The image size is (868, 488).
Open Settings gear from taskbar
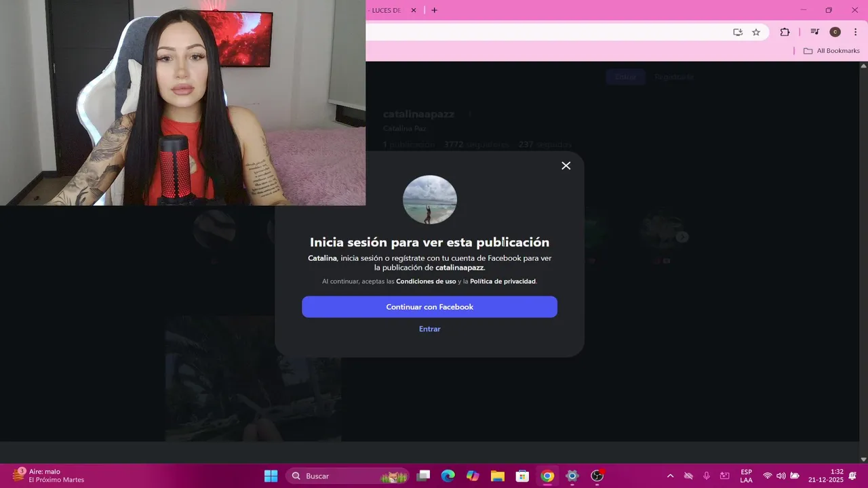pyautogui.click(x=572, y=476)
